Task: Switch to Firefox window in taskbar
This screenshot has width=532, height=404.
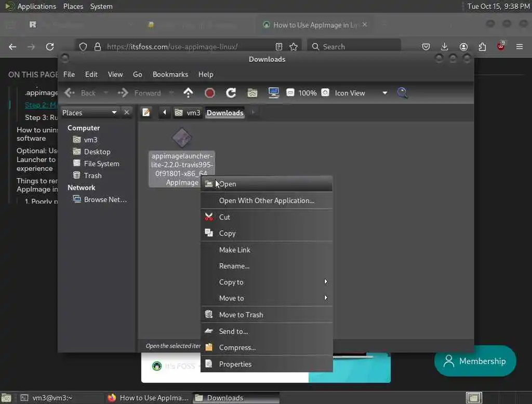Action: point(148,398)
